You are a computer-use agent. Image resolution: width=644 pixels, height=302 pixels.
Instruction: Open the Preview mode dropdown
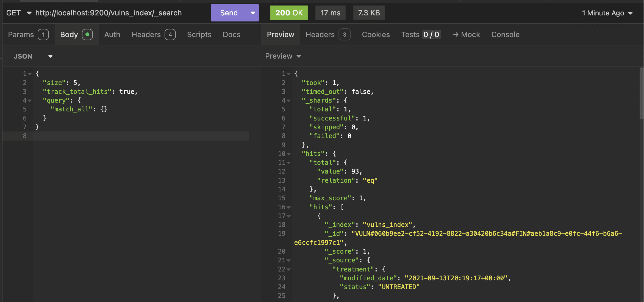click(283, 56)
